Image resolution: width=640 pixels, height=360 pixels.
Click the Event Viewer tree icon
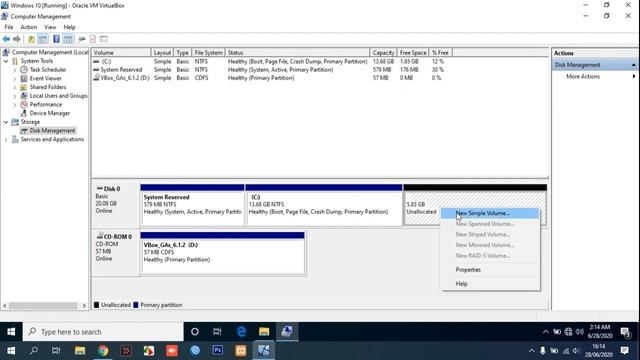click(x=24, y=78)
